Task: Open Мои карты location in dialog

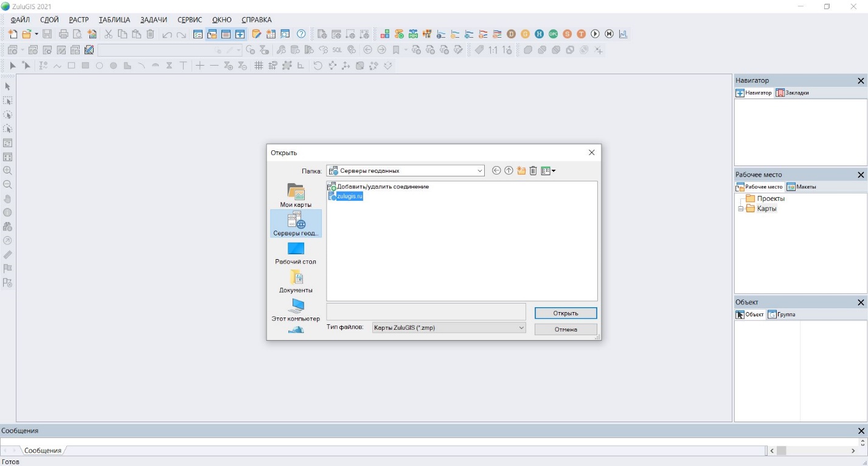Action: (x=296, y=195)
